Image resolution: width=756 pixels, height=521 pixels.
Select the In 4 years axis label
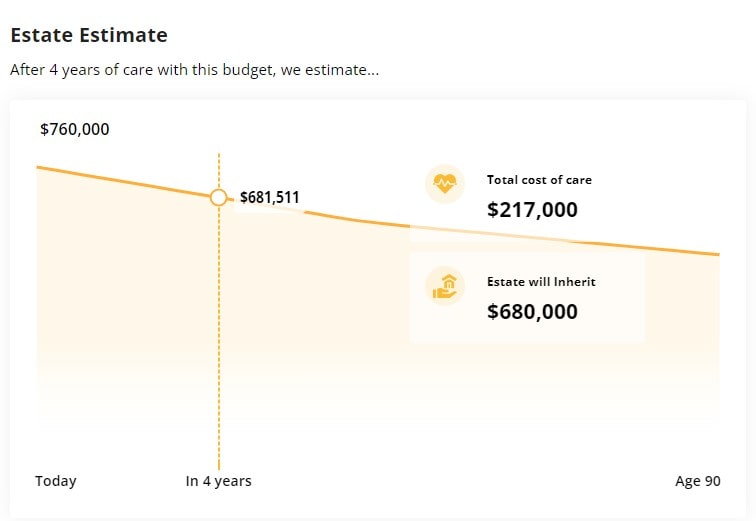click(x=219, y=481)
